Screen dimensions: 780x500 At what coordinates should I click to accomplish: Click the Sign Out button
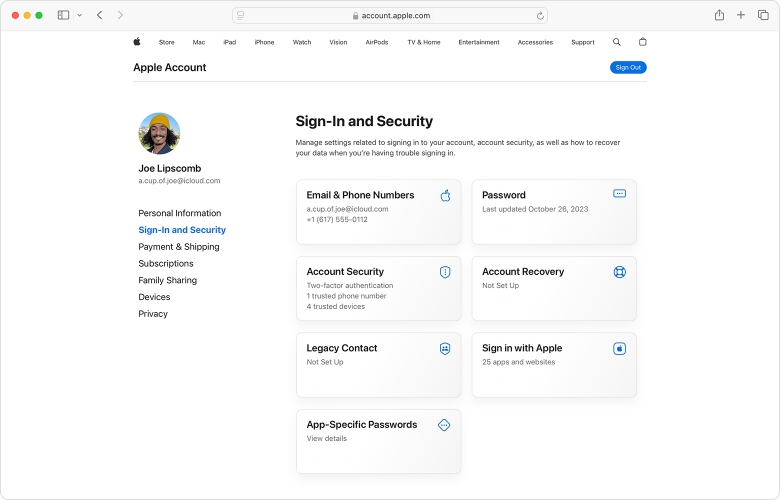point(628,67)
